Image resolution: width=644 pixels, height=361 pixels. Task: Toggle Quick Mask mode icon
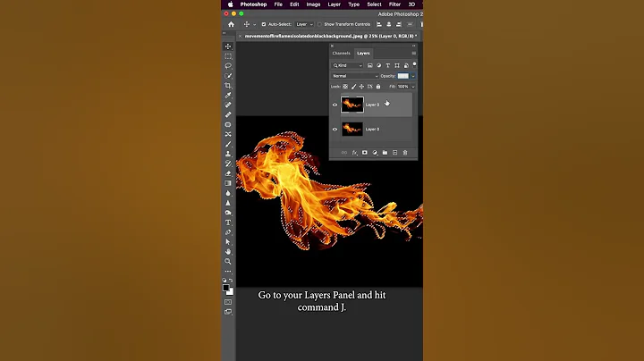point(228,302)
